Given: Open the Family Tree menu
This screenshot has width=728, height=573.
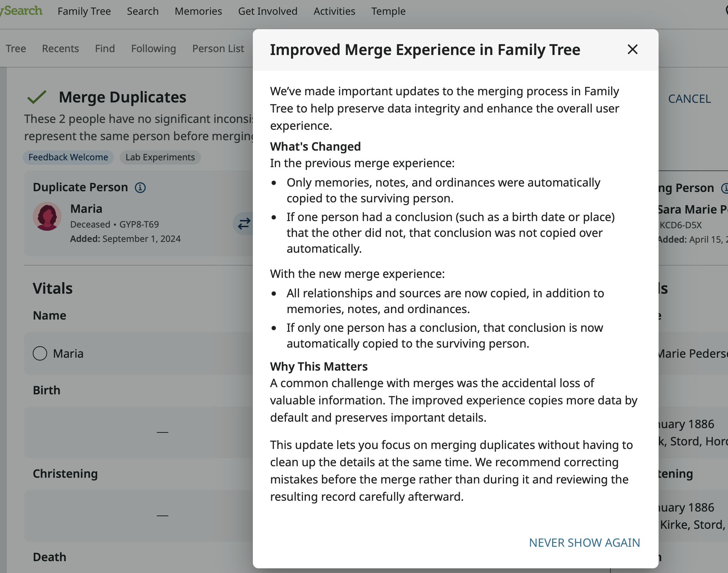Looking at the screenshot, I should click(84, 11).
